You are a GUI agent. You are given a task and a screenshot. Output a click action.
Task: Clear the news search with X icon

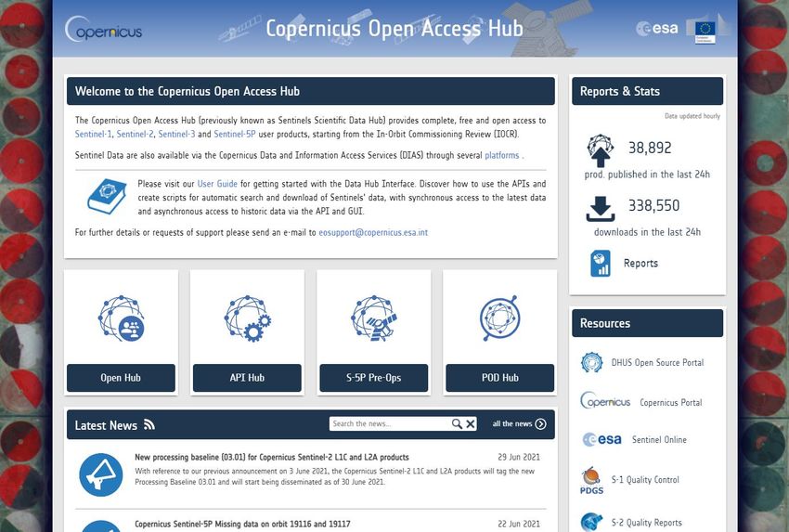point(471,423)
